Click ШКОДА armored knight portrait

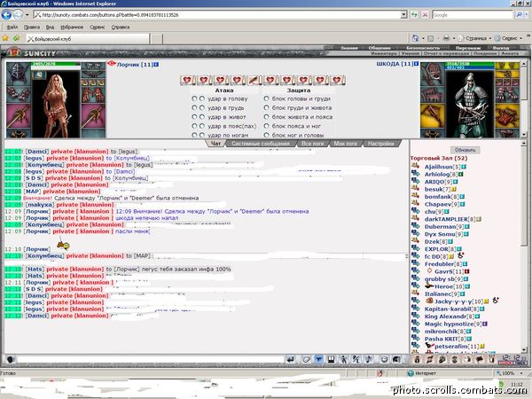click(x=470, y=104)
